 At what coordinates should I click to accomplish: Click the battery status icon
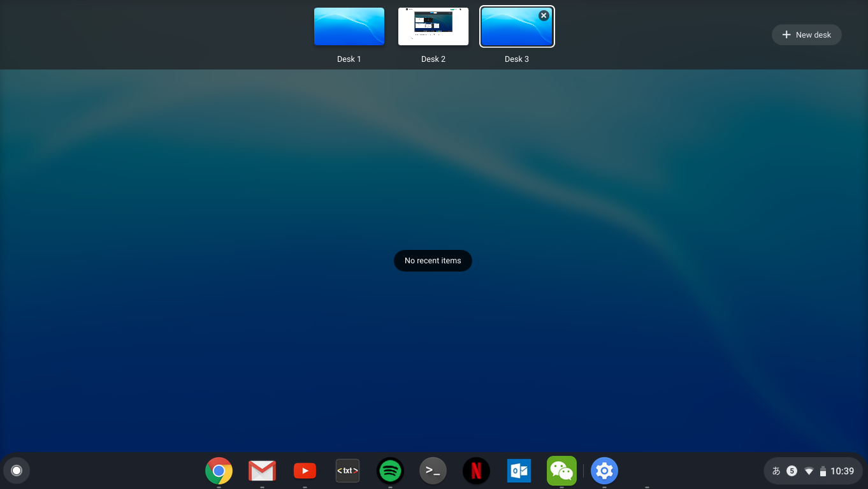click(823, 471)
